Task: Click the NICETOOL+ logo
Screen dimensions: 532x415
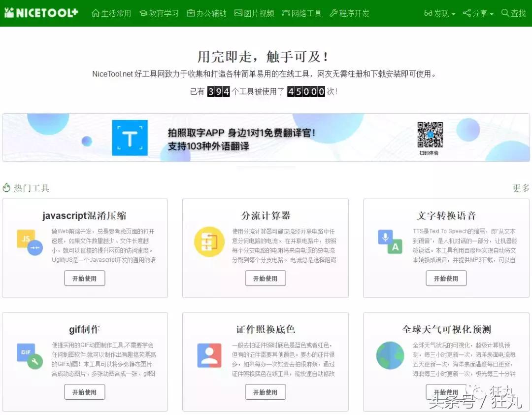Action: (x=41, y=13)
